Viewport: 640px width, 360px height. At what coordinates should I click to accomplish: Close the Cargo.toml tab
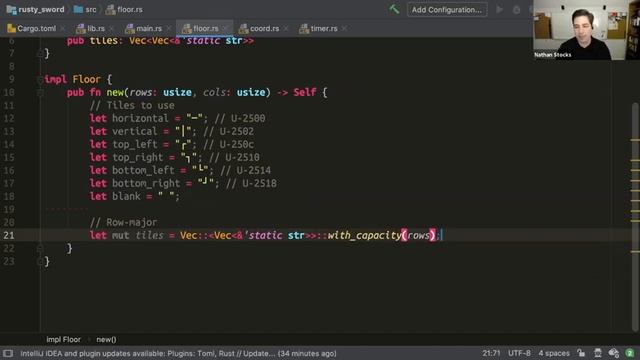pos(62,29)
